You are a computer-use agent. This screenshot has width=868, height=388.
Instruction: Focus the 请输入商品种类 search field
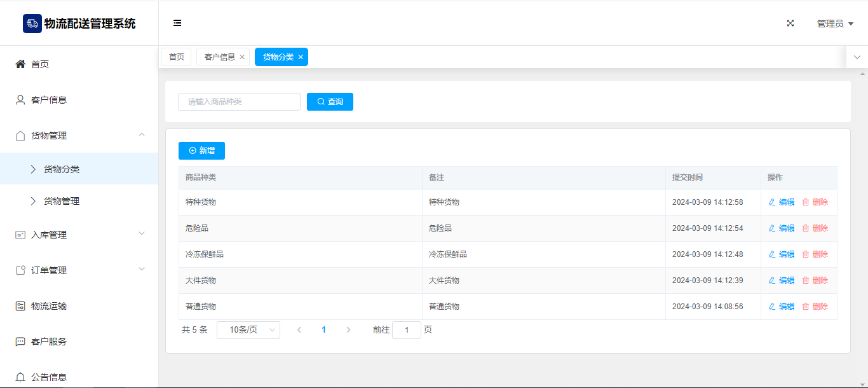click(x=239, y=102)
